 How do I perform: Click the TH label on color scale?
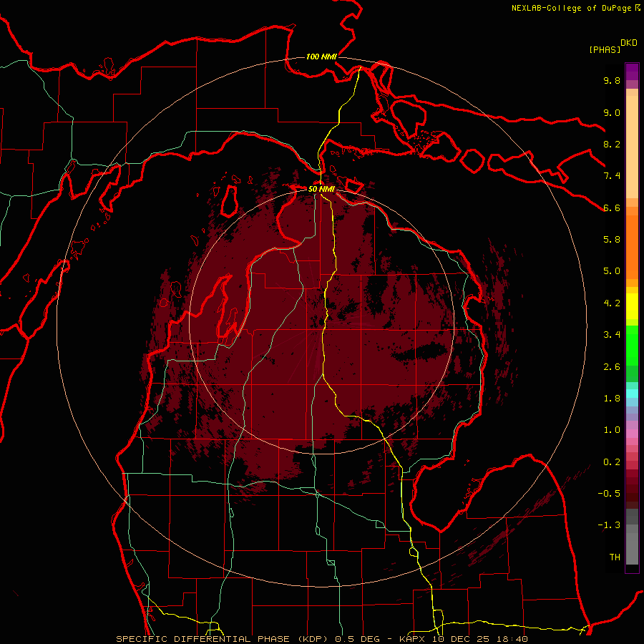(x=615, y=557)
